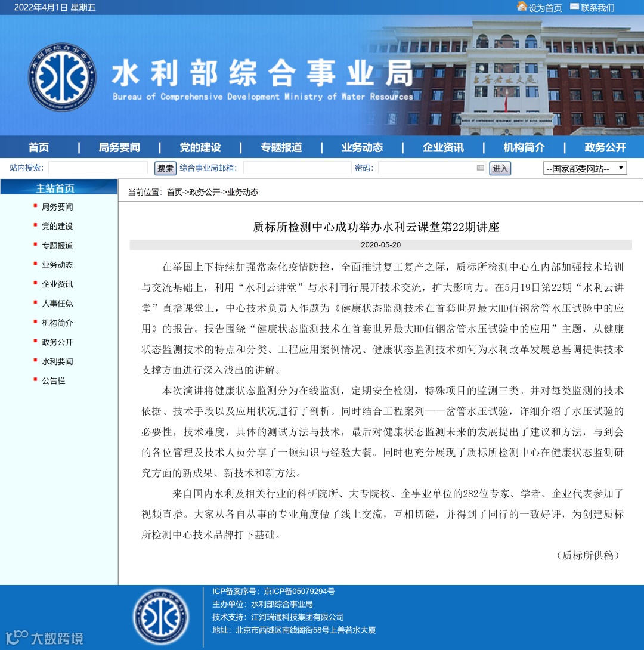
Task: Open 政务公开 in the left sidebar
Action: click(57, 342)
